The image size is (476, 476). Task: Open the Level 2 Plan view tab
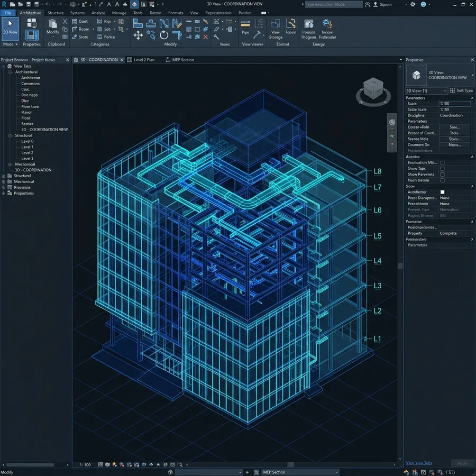pos(141,60)
